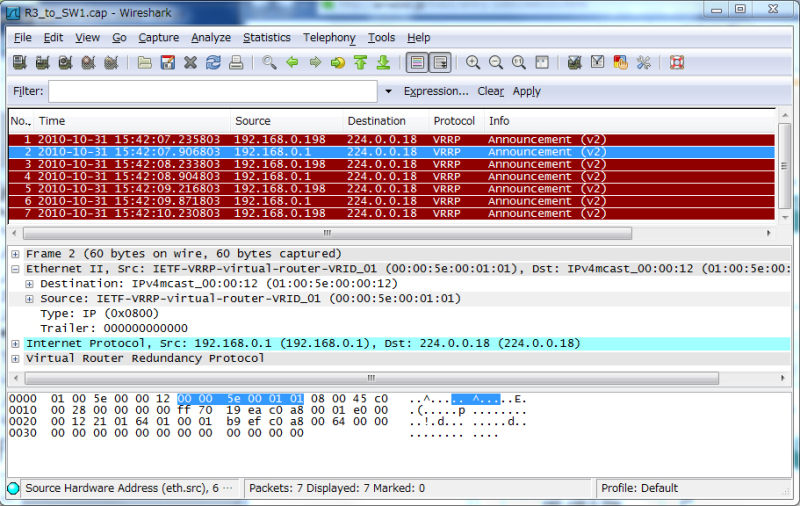The image size is (800, 506).
Task: Click Apply next to the filter
Action: [526, 91]
